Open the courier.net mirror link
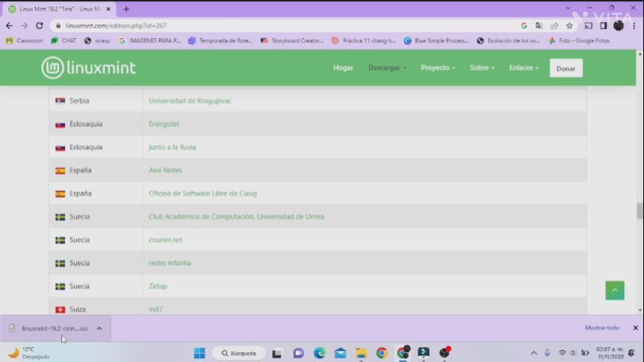644x362 pixels. [x=166, y=240]
